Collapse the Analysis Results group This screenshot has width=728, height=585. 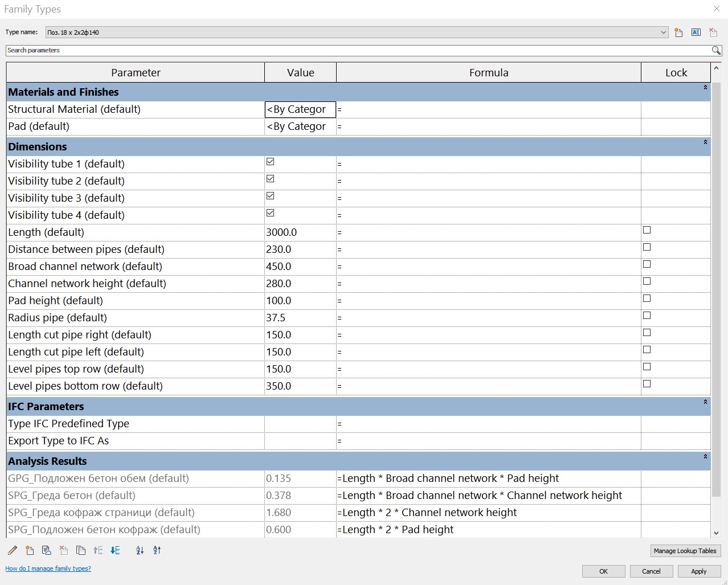coord(705,457)
